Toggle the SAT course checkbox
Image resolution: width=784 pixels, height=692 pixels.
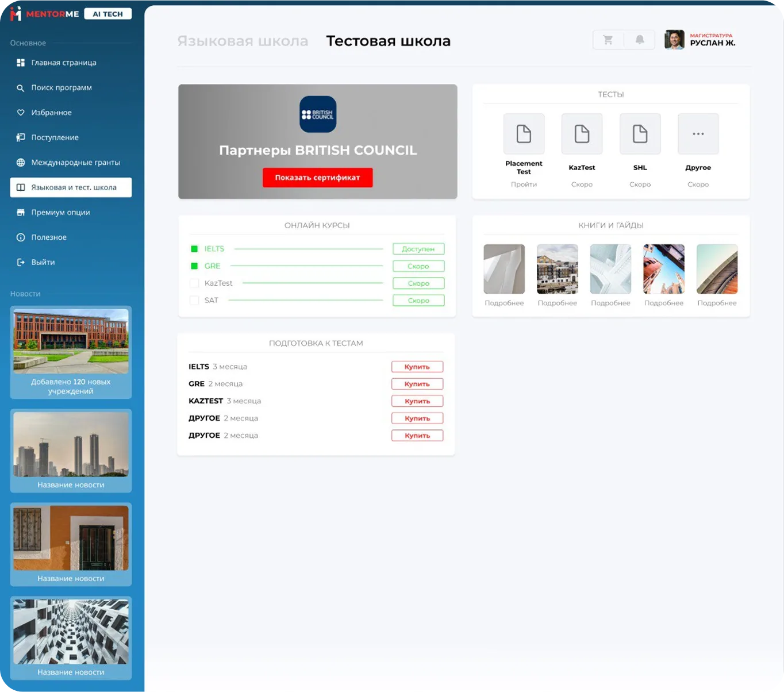pos(194,301)
